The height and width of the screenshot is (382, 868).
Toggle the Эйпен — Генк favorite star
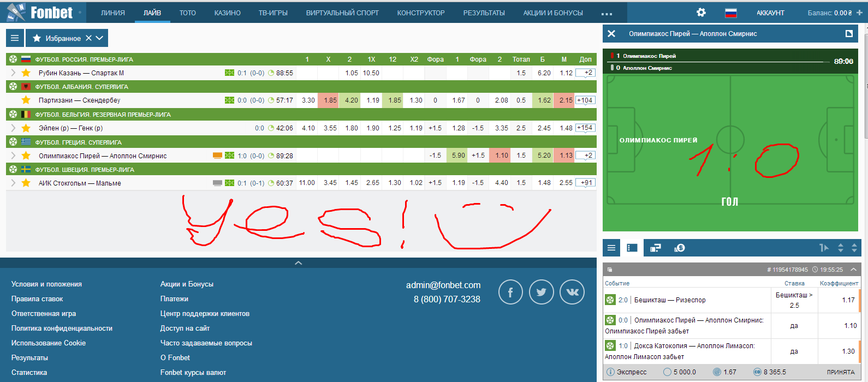26,128
